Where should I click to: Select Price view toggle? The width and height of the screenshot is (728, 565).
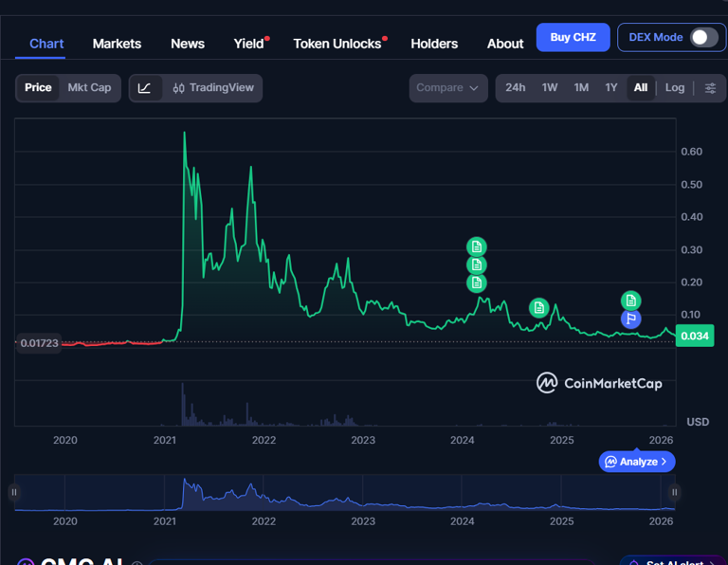(38, 88)
